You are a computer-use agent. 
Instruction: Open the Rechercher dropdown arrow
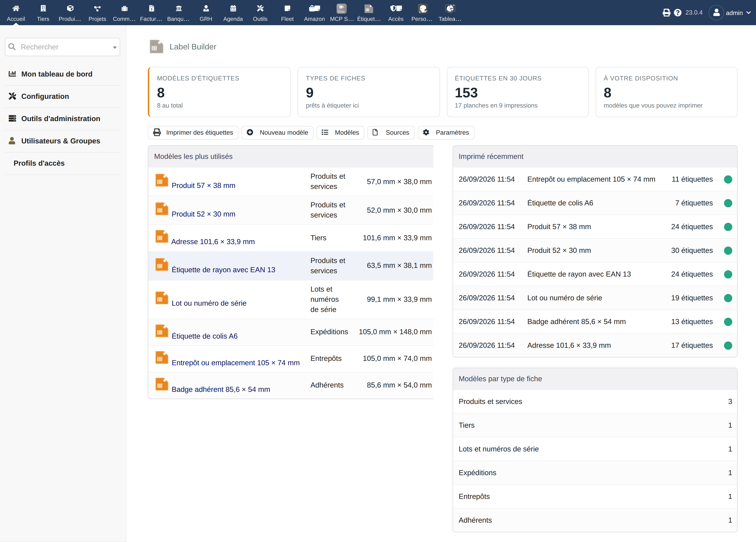[x=115, y=47]
